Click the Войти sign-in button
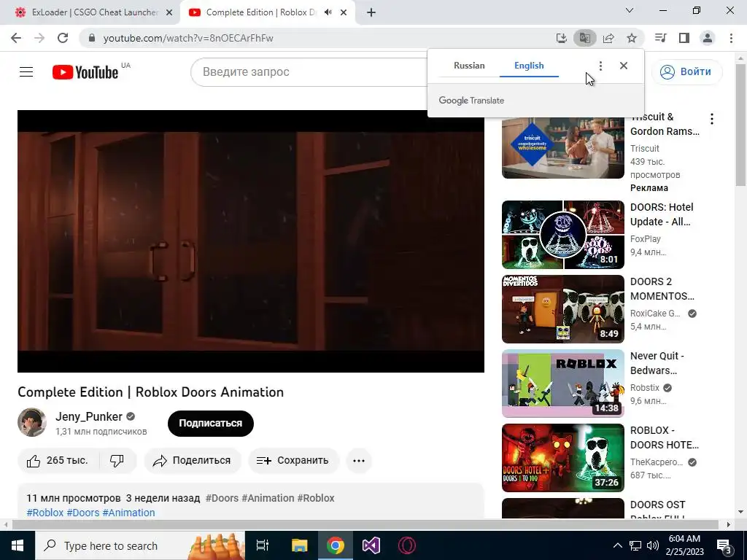The width and height of the screenshot is (747, 560). click(x=686, y=72)
